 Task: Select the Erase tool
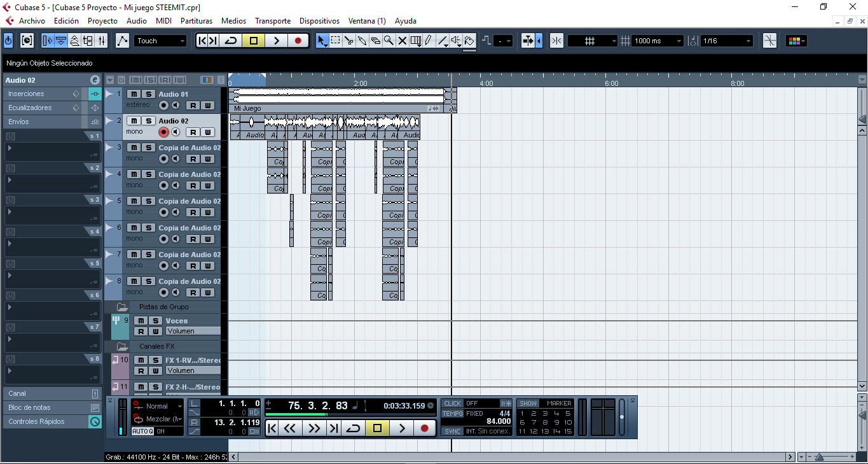(x=376, y=41)
